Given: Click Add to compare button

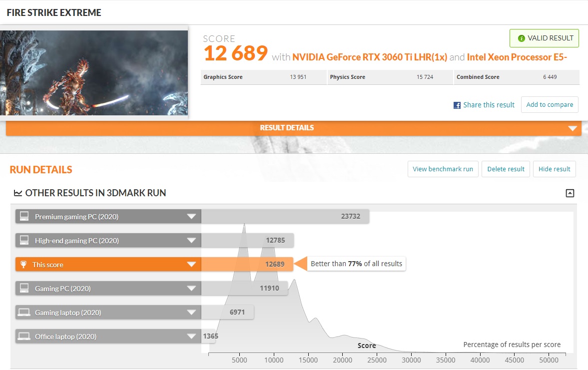Looking at the screenshot, I should point(550,104).
